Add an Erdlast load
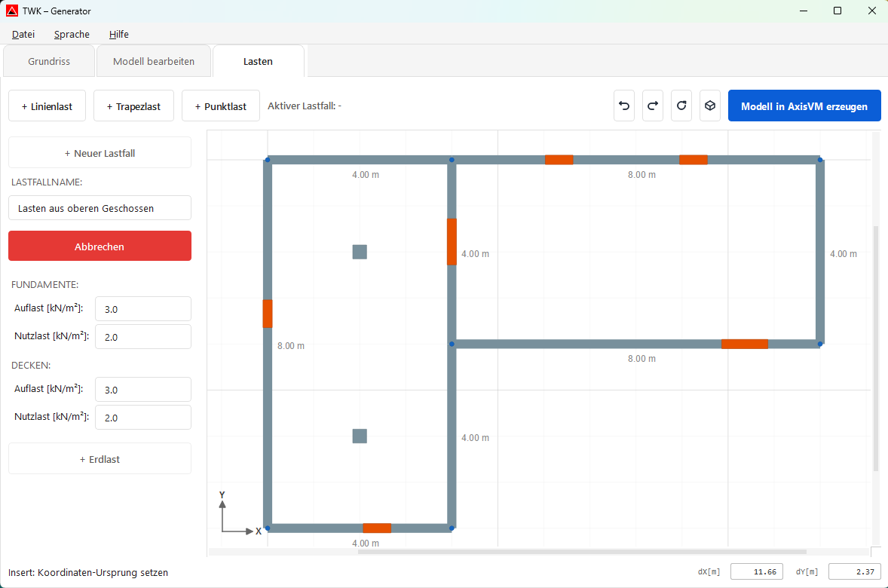Screen dimensions: 888x588 tap(100, 459)
